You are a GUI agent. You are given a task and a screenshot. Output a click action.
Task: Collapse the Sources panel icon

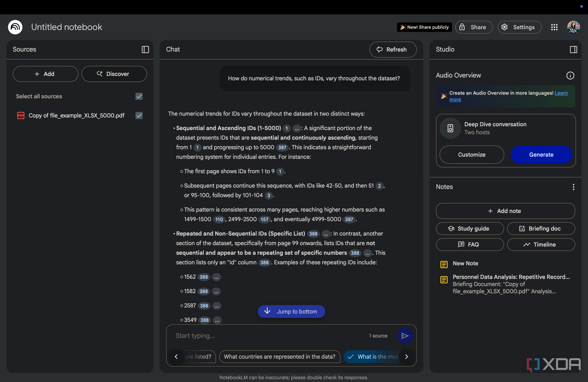pyautogui.click(x=145, y=50)
